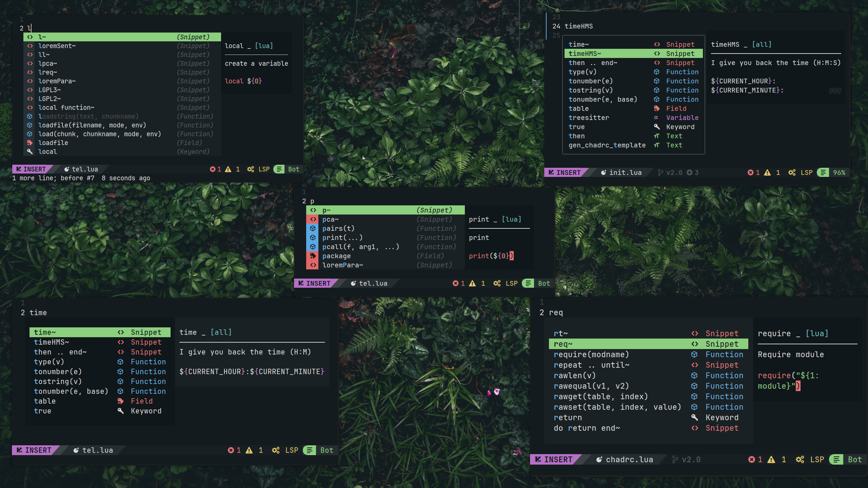Click the 96% position indicator
868x488 pixels.
[x=839, y=172]
